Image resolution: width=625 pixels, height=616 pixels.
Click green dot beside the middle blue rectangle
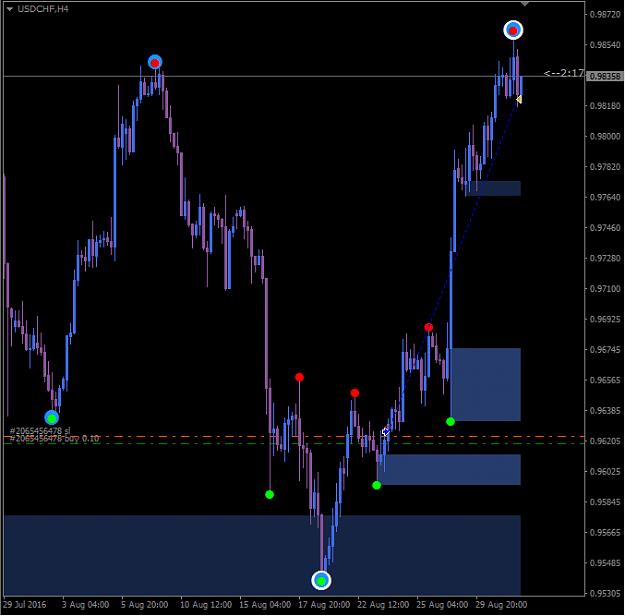[377, 485]
